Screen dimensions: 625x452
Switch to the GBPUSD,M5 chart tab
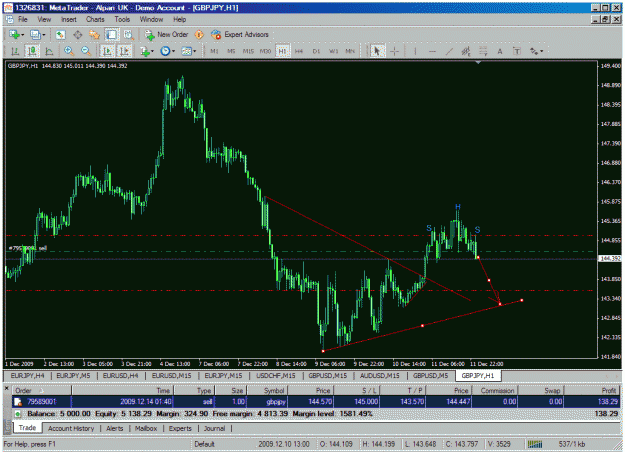[430, 375]
